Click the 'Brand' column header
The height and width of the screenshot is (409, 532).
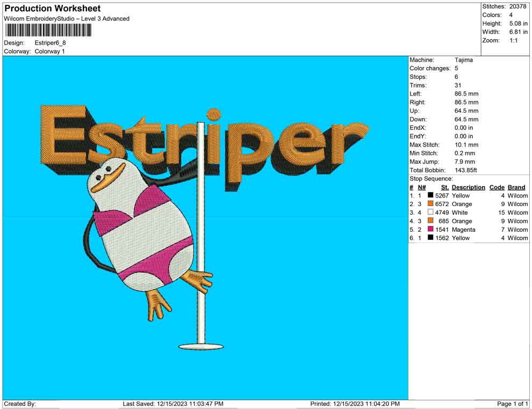(516, 187)
